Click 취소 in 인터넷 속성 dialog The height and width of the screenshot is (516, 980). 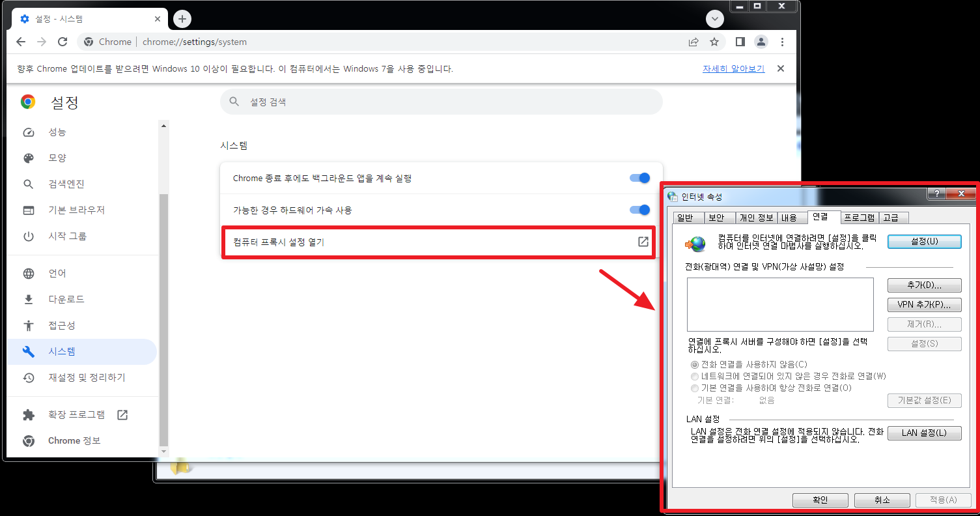[882, 500]
